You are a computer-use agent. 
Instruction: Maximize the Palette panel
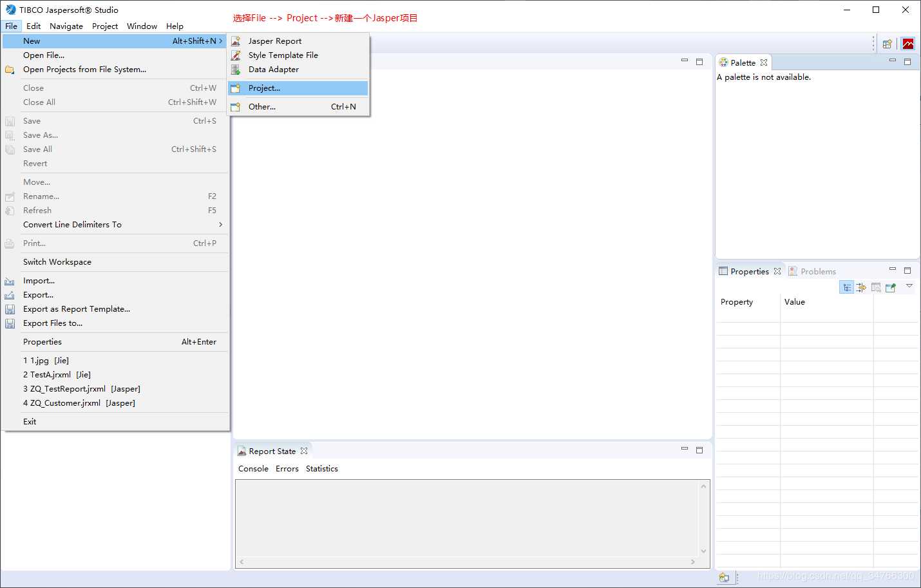tap(907, 62)
